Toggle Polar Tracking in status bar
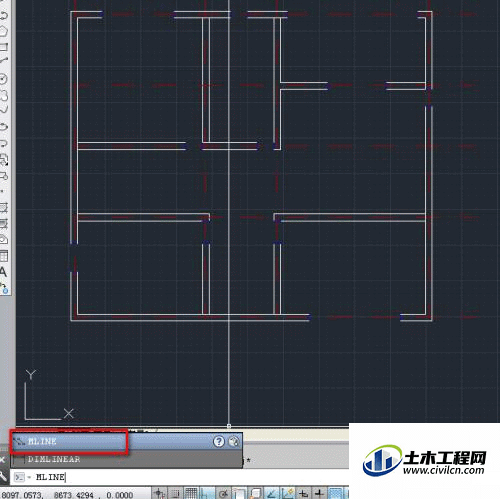This screenshot has width=500, height=499. (223, 493)
